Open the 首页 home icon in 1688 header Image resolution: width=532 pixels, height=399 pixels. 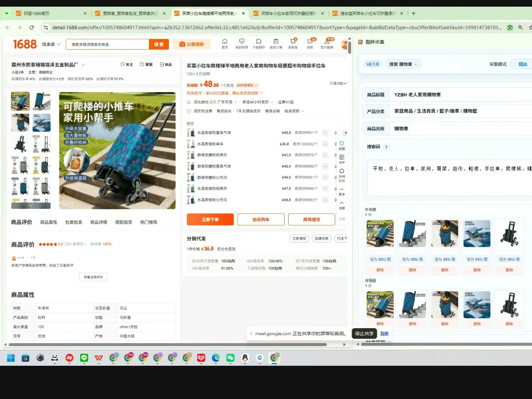tap(225, 43)
